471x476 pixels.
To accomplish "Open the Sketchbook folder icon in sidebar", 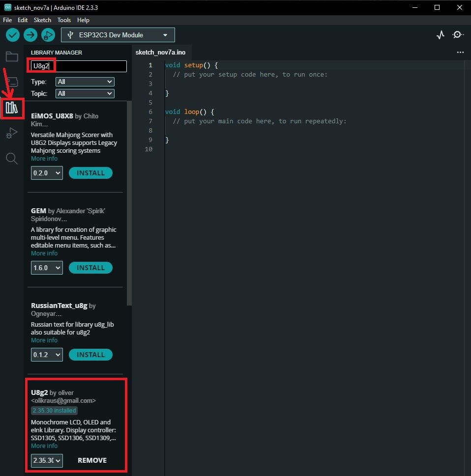I will pos(12,56).
